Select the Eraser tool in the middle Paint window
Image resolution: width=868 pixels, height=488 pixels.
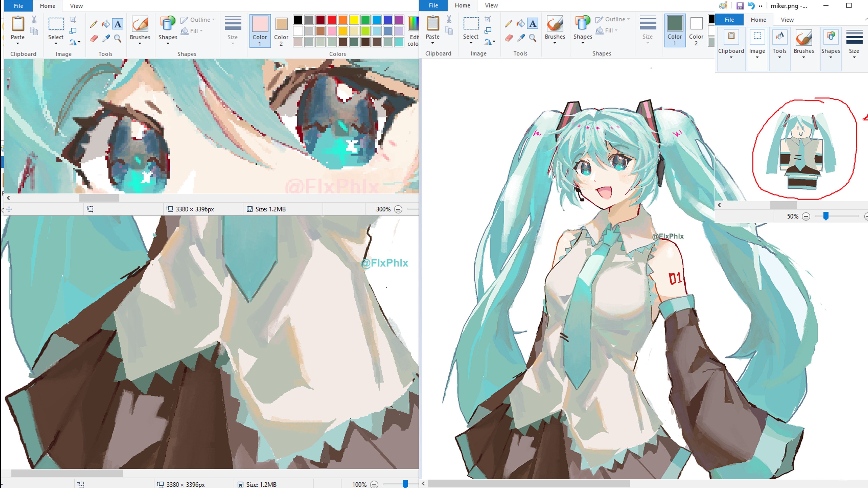[509, 38]
